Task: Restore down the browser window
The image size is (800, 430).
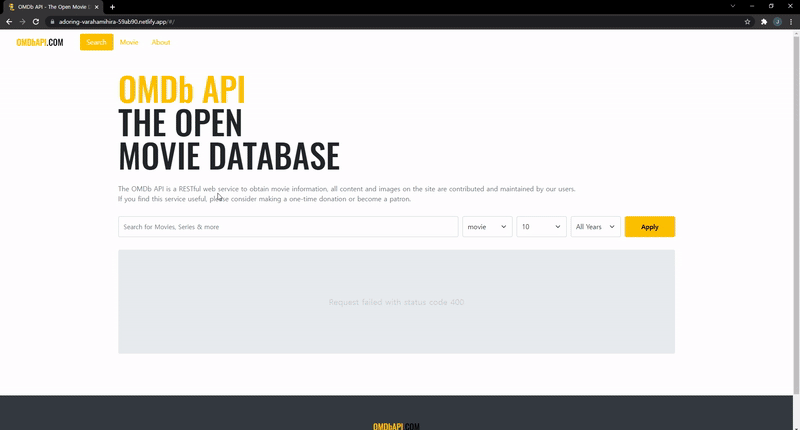Action: click(771, 6)
